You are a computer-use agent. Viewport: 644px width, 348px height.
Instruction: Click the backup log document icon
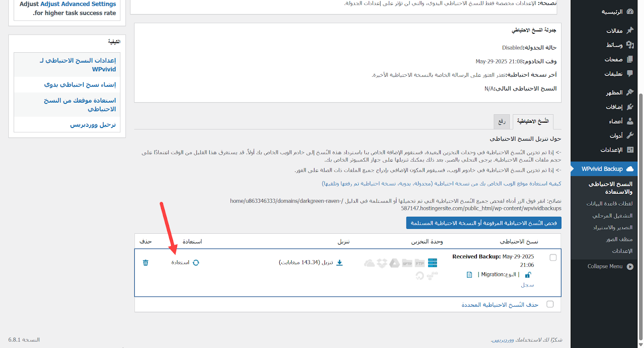click(x=469, y=275)
